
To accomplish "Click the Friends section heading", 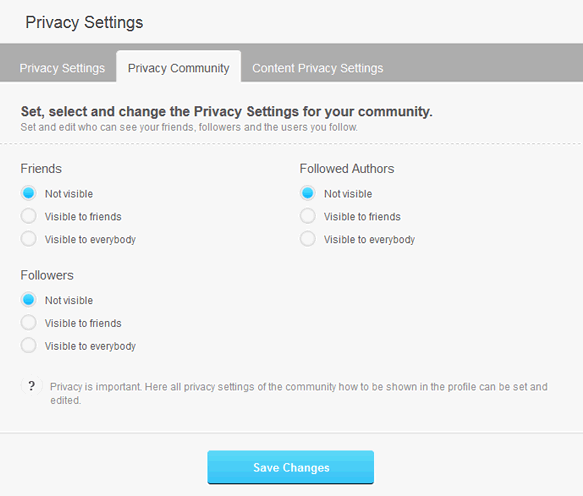I will tap(41, 168).
